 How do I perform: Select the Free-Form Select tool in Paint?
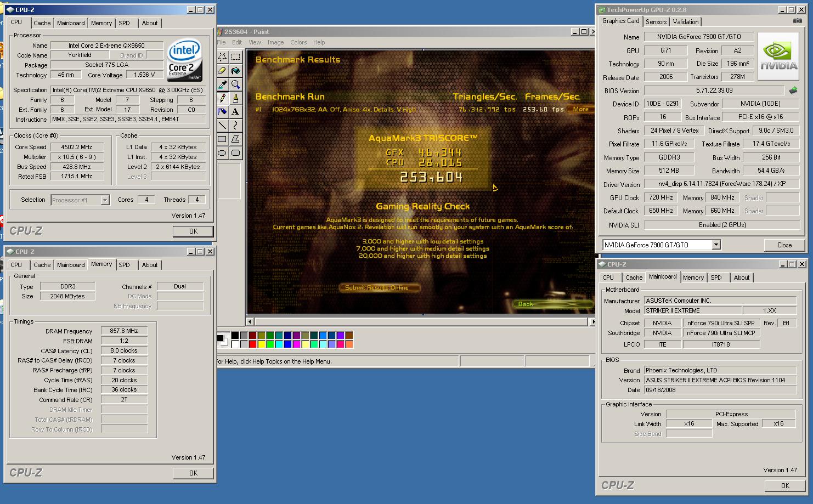[222, 56]
